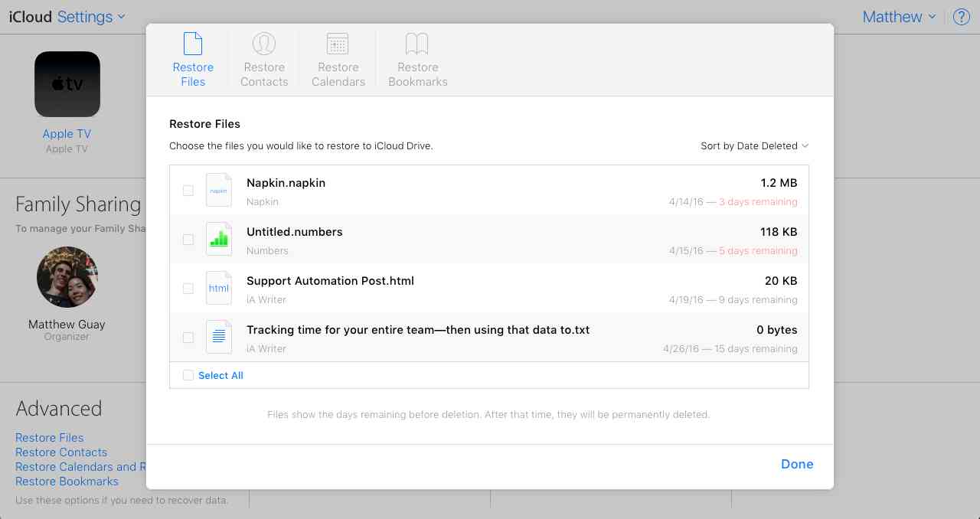Screen dimensions: 980x519
Task: Tick the Select All checkbox
Action: coord(188,376)
